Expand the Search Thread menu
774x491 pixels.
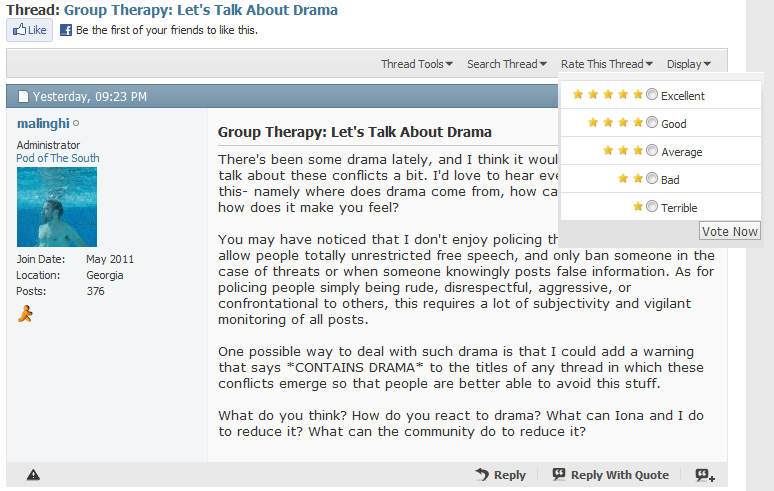point(506,64)
